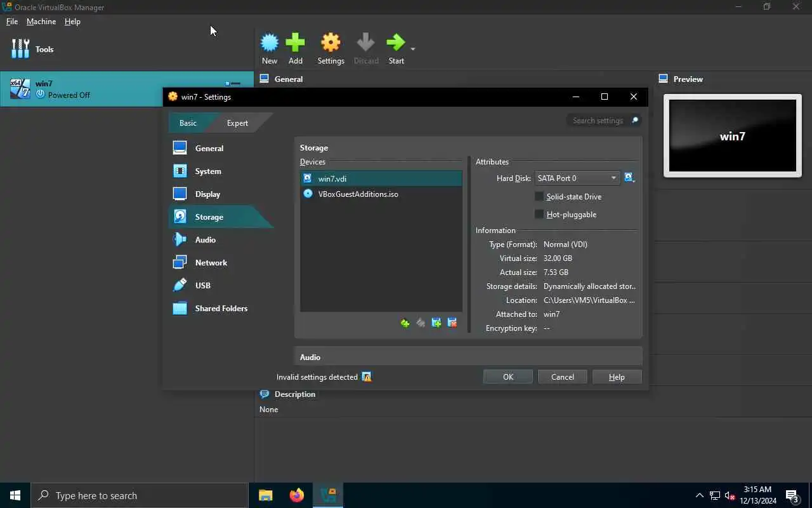812x508 pixels.
Task: Click the Add machine toolbar icon
Action: pos(296,43)
